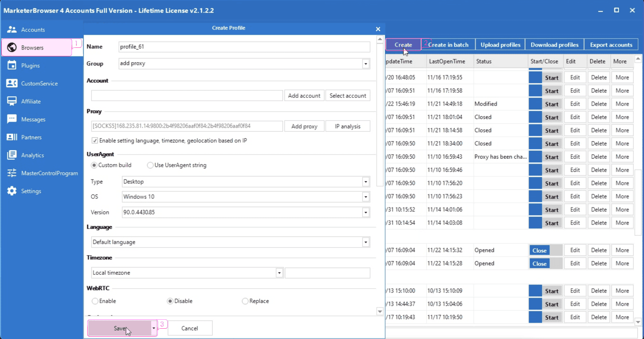This screenshot has height=339, width=644.
Task: Click the Name input field
Action: [244, 47]
